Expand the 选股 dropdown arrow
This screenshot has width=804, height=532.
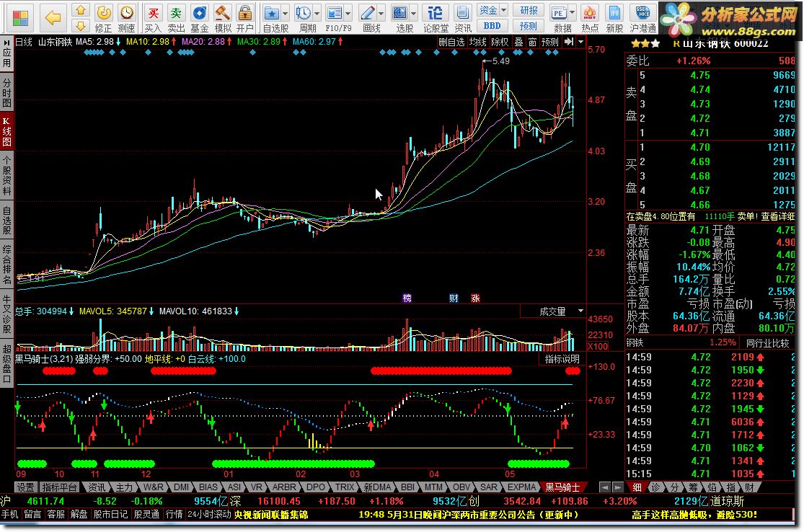point(414,13)
